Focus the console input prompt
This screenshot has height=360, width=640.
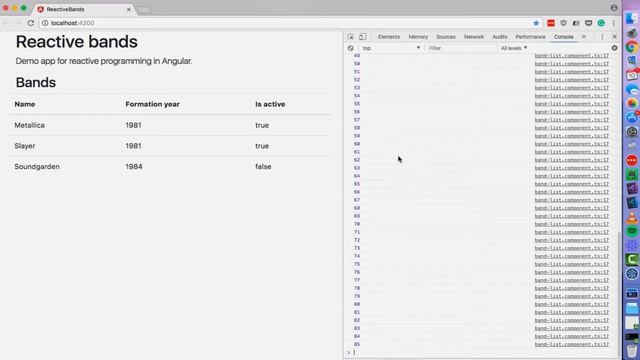(x=482, y=352)
